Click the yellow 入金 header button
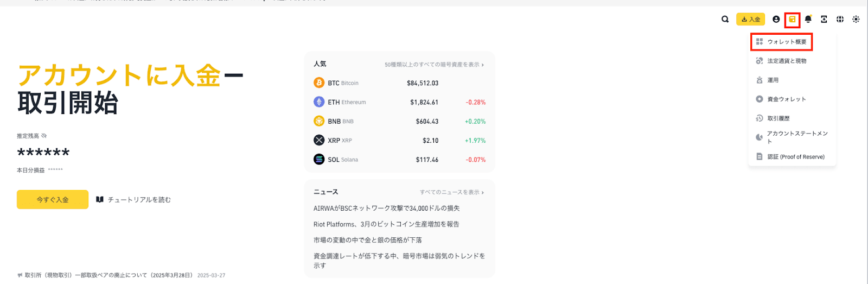This screenshot has height=284, width=868. pyautogui.click(x=750, y=20)
